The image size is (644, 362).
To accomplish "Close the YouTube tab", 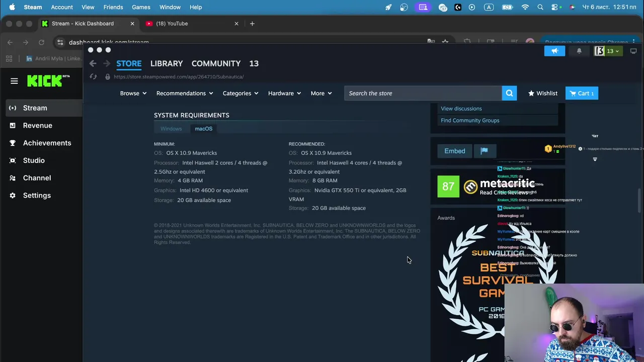I will point(236,24).
